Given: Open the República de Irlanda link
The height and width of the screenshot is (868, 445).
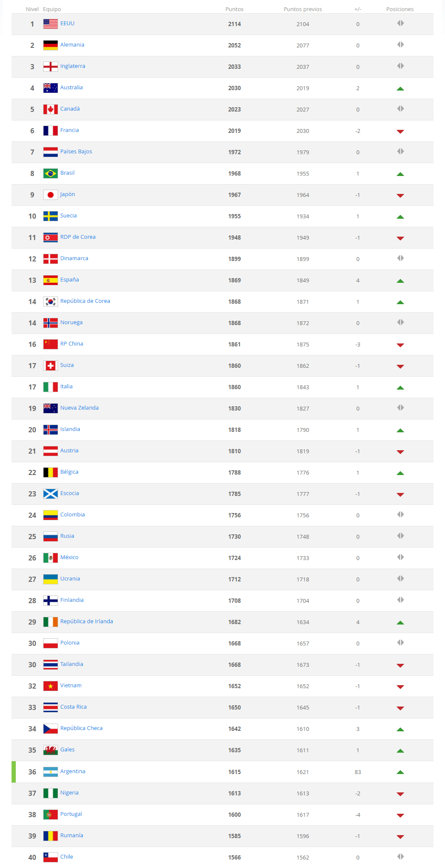Looking at the screenshot, I should tap(87, 622).
